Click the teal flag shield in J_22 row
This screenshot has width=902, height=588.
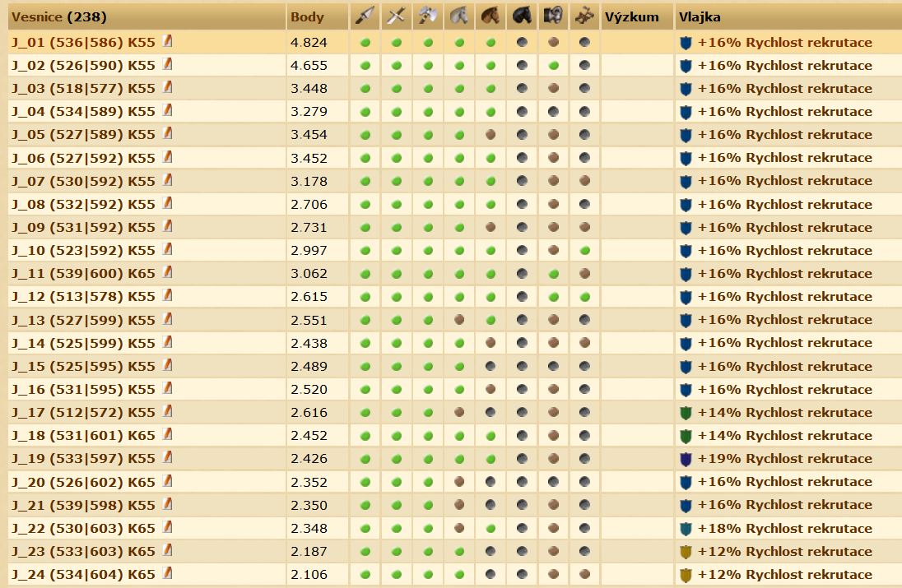685,528
